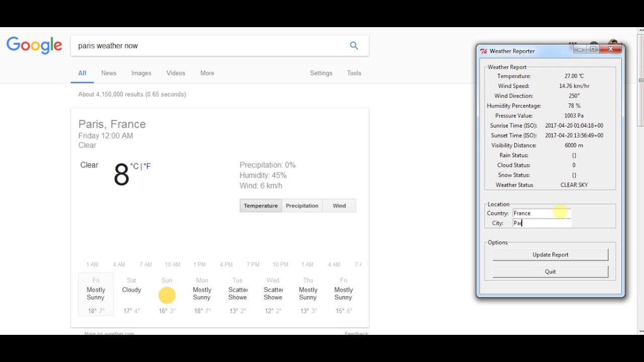
Task: Click the sunny icon for Sun forecast
Action: pos(167,295)
